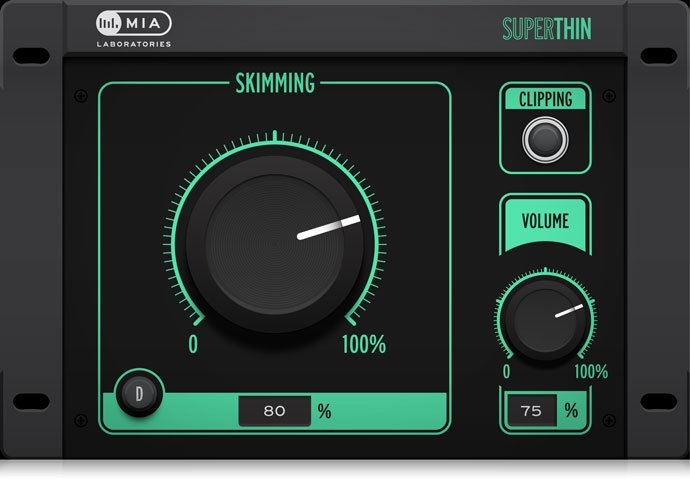
Task: Click the SKIMMING section heading
Action: pos(274,82)
